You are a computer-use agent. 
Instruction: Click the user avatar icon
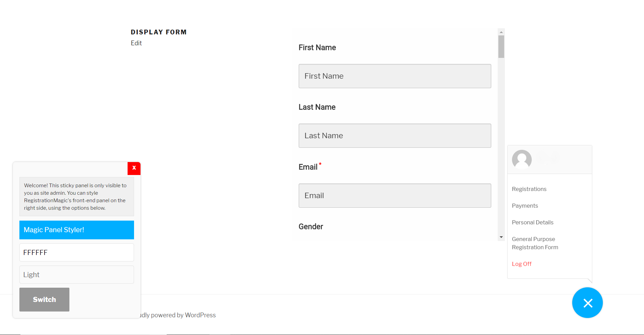522,159
